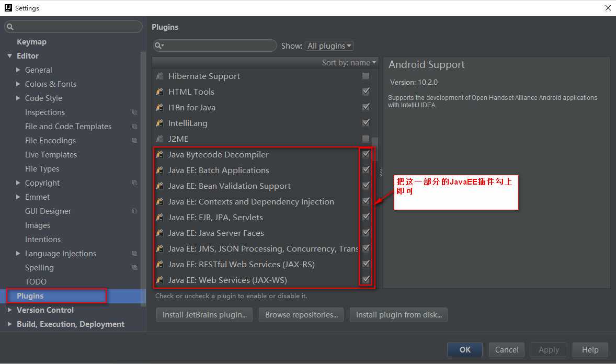Click the project-level icon beside File Encodings
The image size is (616, 364).
tap(134, 141)
